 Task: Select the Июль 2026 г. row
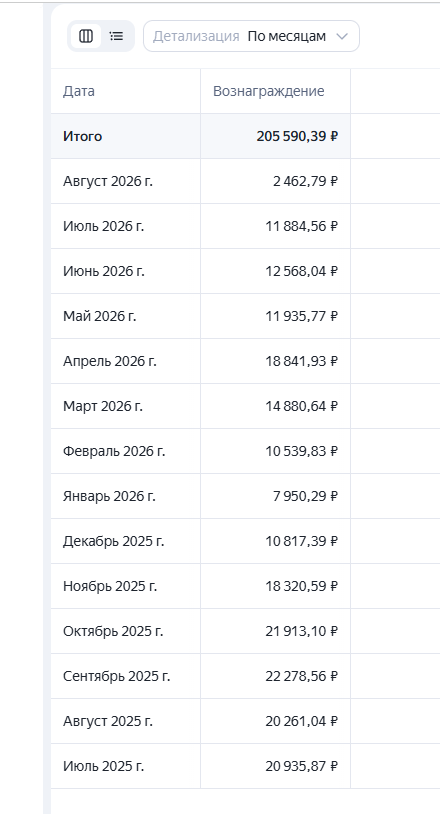(245, 226)
